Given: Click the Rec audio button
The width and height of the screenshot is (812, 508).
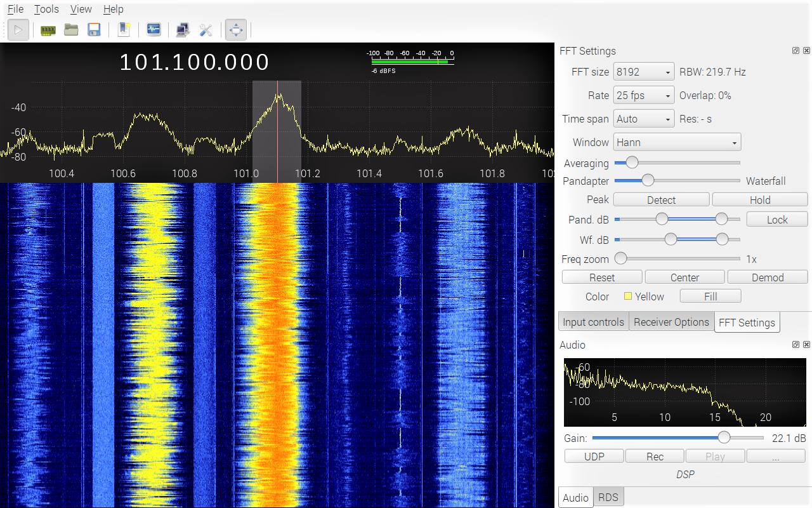Looking at the screenshot, I should [655, 457].
